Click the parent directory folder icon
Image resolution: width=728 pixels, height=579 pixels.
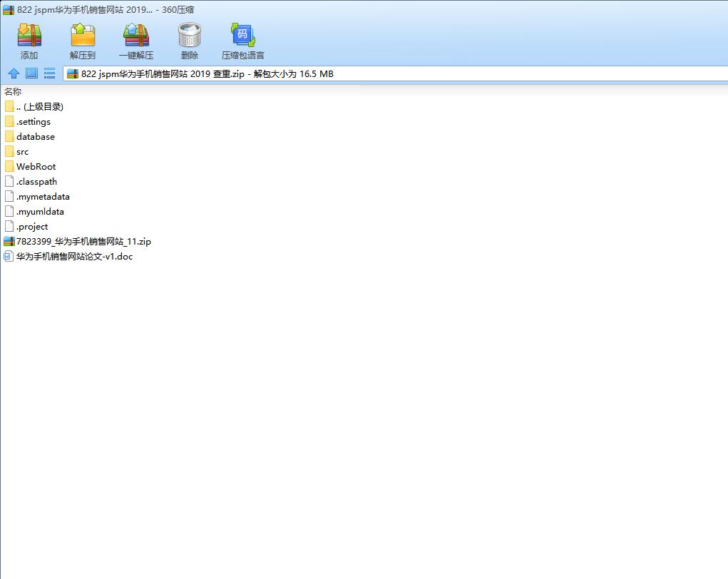[9, 107]
